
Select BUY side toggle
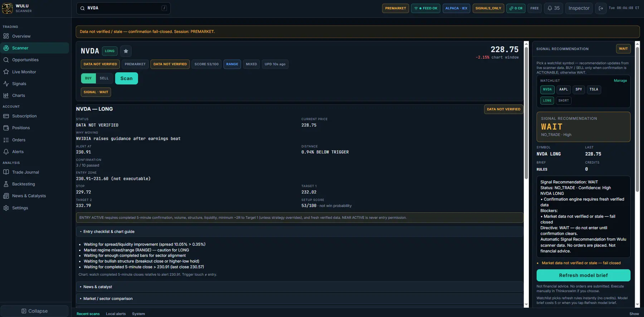coord(88,78)
